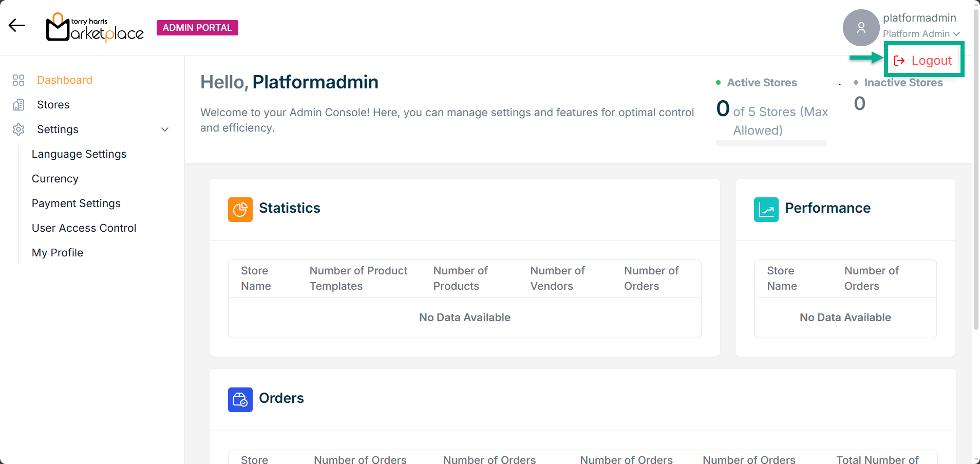The image size is (980, 464).
Task: Select Language Settings in sidebar
Action: tap(79, 154)
